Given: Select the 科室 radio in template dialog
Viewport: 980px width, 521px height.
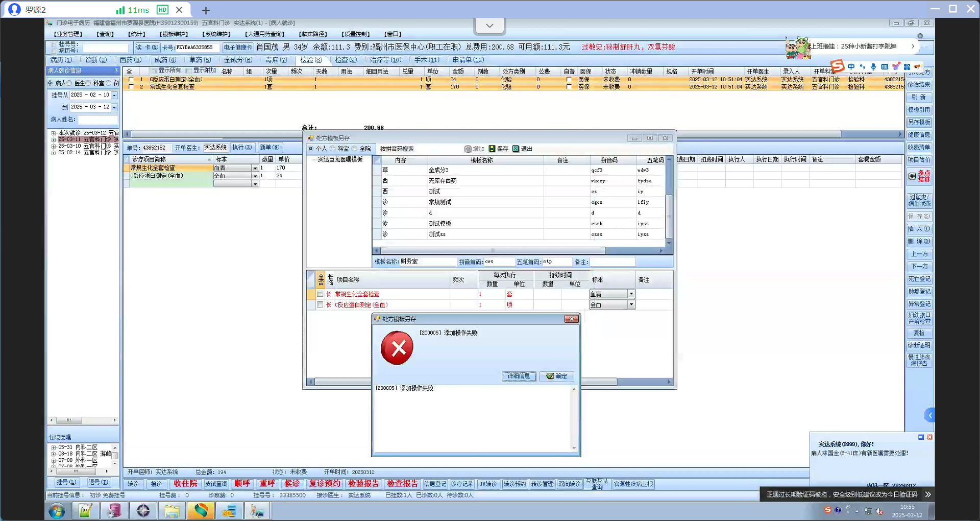Looking at the screenshot, I should [333, 149].
